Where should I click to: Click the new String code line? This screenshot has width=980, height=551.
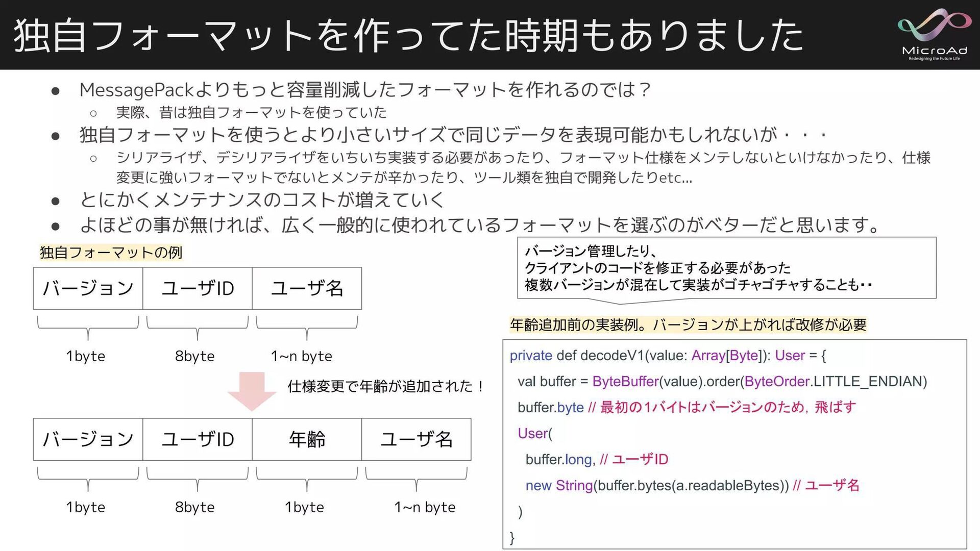pyautogui.click(x=692, y=485)
